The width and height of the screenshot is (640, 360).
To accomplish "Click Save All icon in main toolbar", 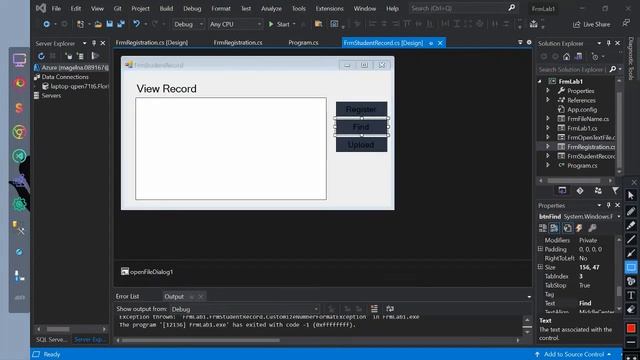I will point(121,24).
